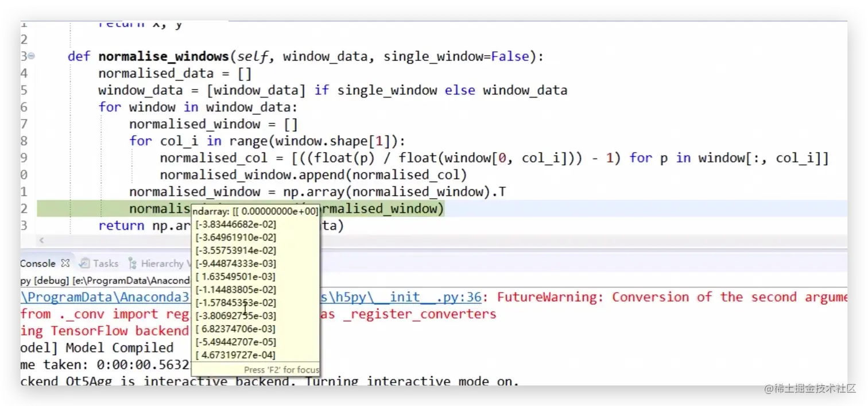Screen dimensions: 868x406
Task: Click the 'normalised_window = []' line
Action: (214, 124)
